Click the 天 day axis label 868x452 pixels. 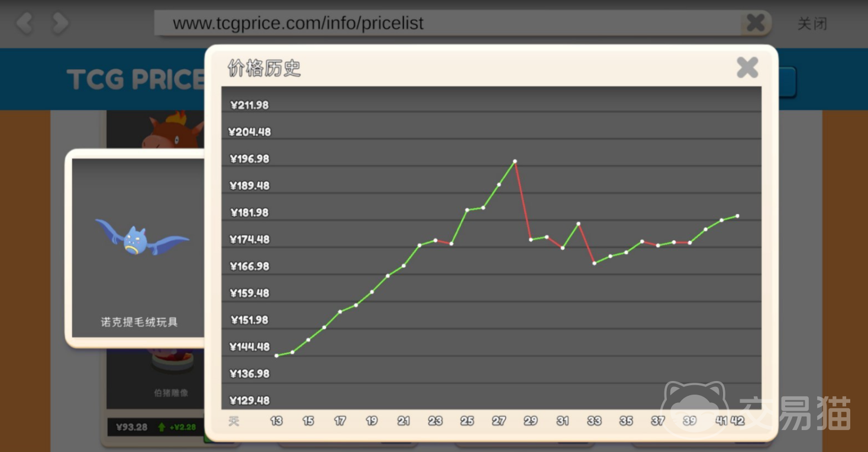click(234, 421)
